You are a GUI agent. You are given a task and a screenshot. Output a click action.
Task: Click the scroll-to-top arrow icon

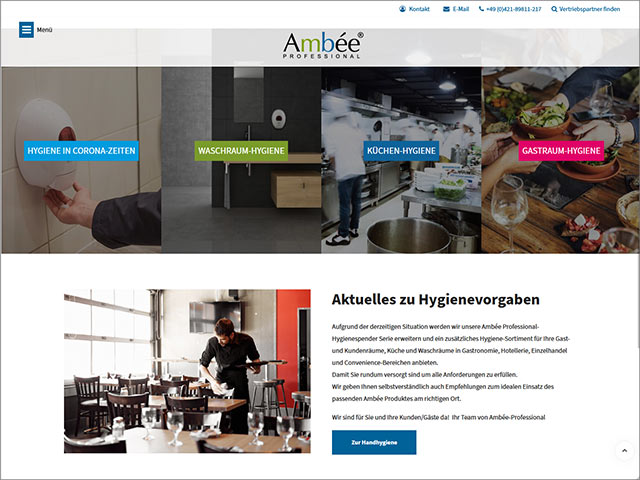pyautogui.click(x=624, y=451)
